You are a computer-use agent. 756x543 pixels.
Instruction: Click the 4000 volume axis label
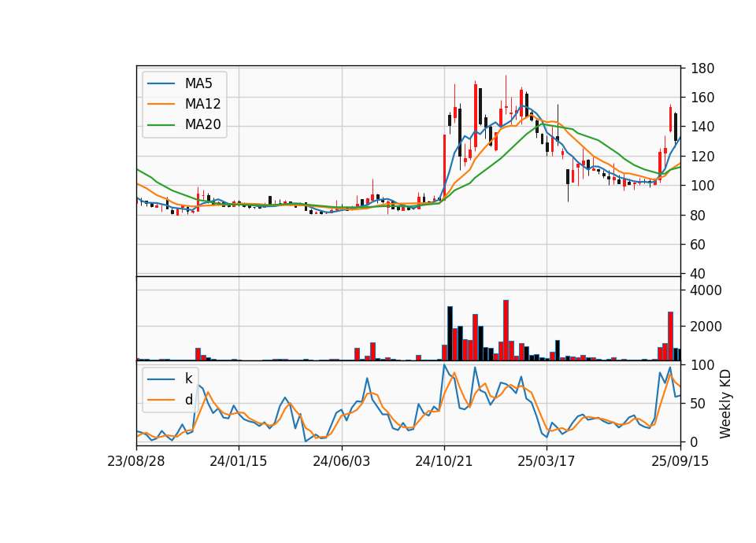(x=706, y=290)
